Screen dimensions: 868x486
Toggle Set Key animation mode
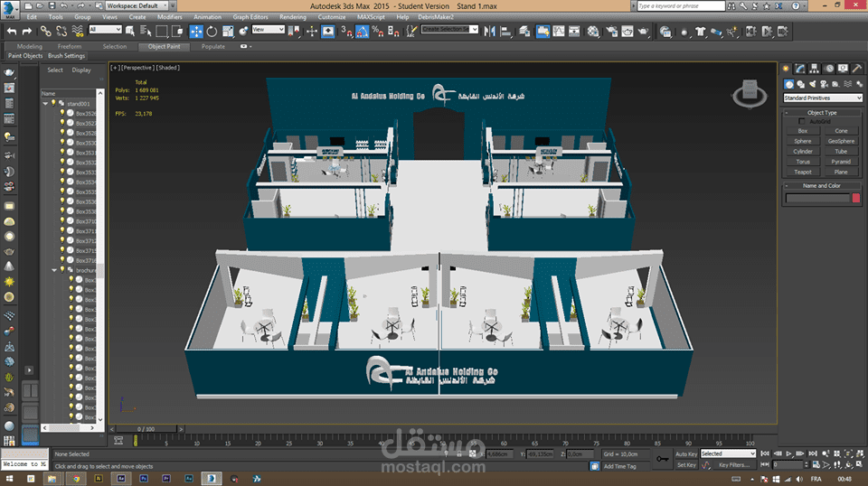(686, 465)
